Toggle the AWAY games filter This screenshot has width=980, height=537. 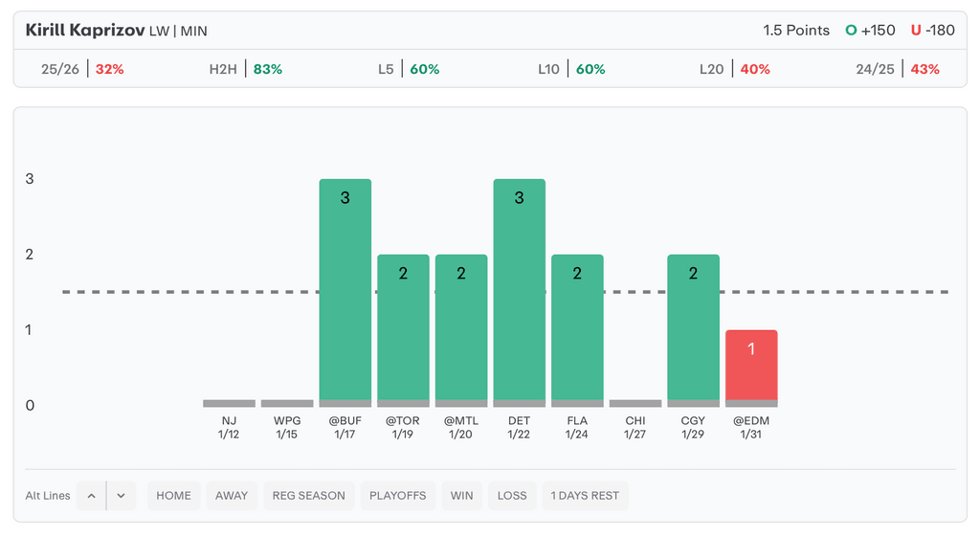232,496
